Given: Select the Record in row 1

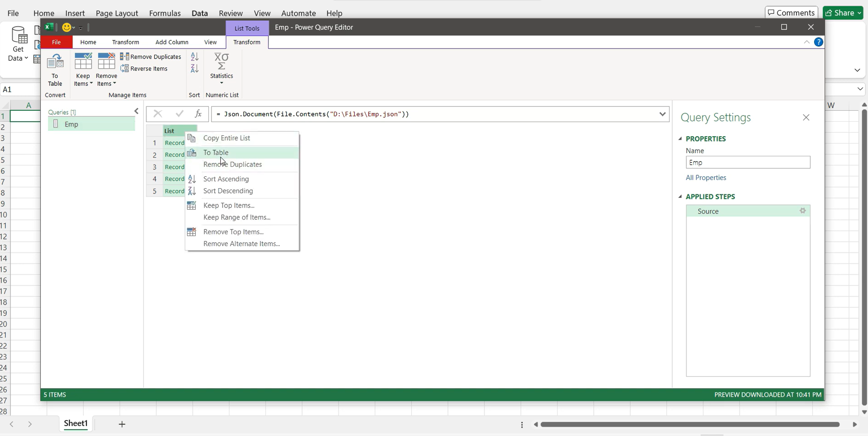Looking at the screenshot, I should click(174, 143).
